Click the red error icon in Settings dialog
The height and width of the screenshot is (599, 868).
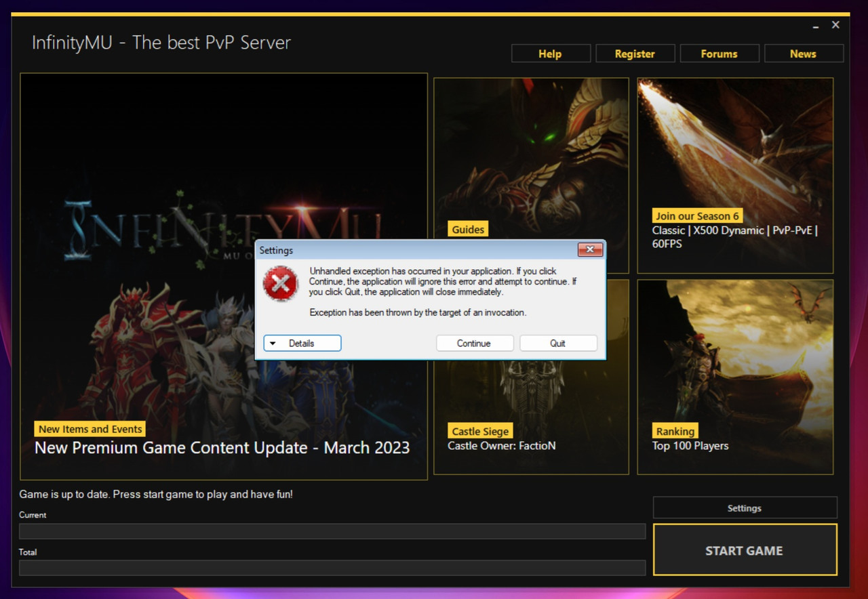pos(281,283)
